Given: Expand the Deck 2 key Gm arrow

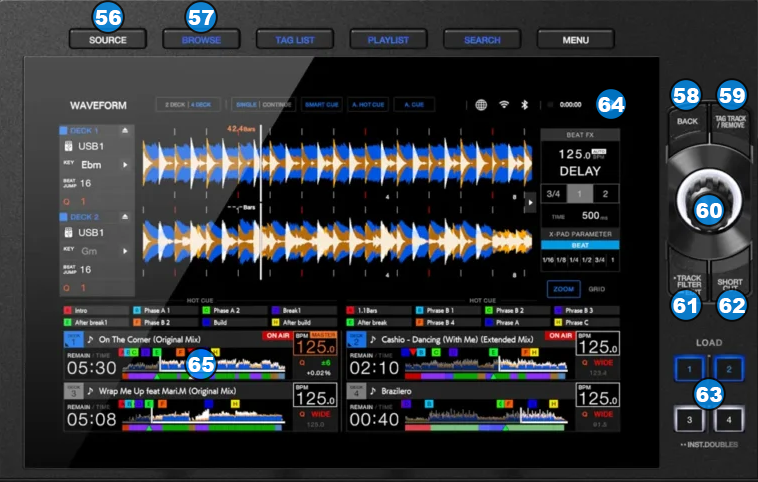Looking at the screenshot, I should pos(125,252).
